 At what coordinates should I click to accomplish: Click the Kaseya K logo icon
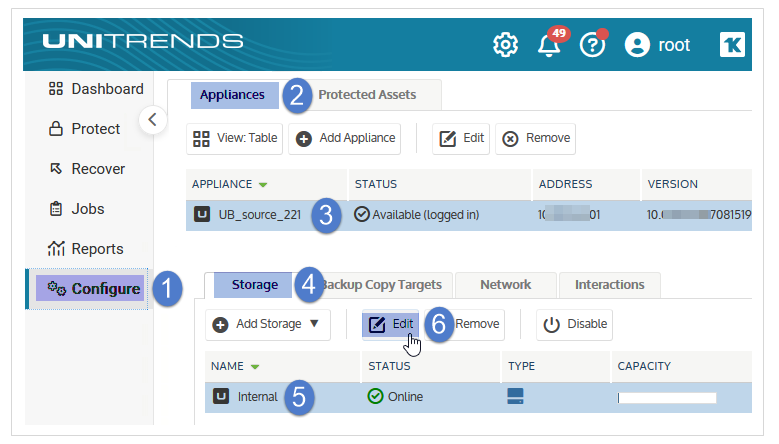(732, 45)
